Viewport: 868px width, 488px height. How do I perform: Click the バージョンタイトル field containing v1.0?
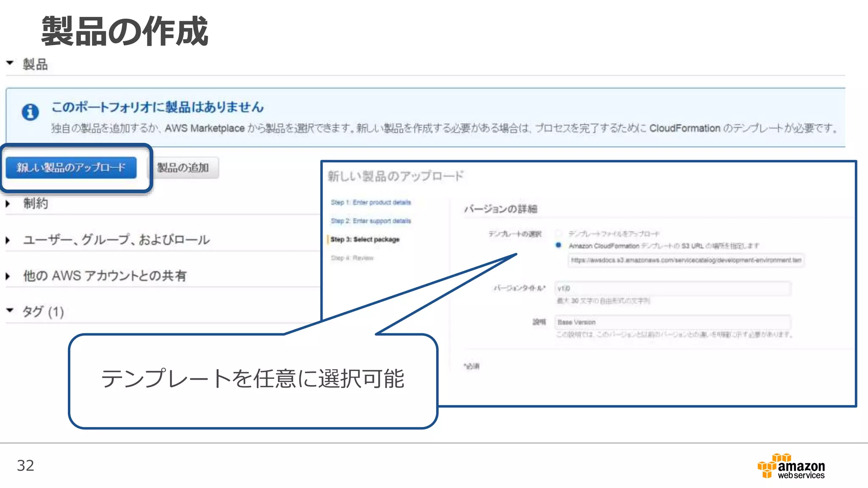click(673, 288)
